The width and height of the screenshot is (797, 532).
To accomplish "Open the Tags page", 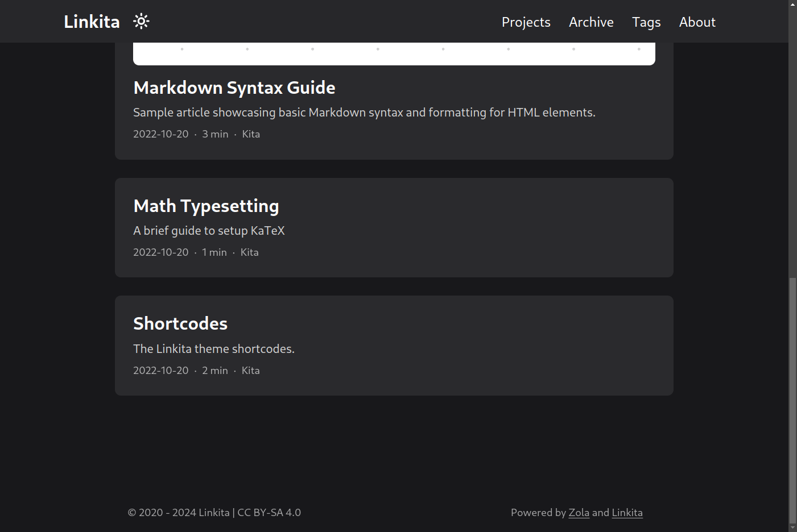I will 646,22.
